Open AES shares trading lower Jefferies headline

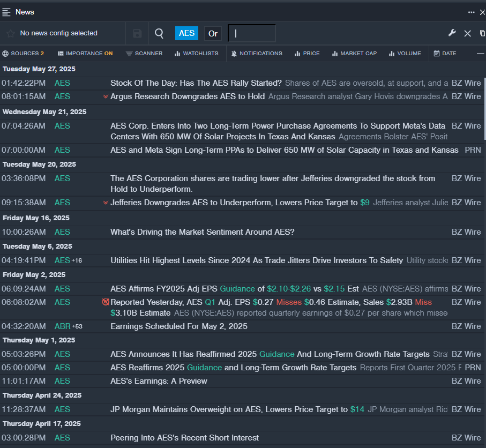(x=273, y=183)
